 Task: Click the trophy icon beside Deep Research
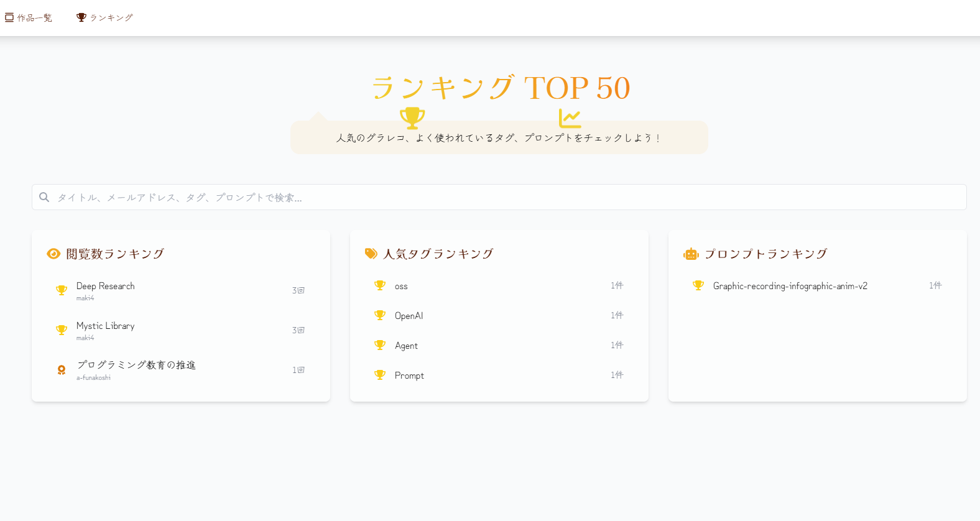pyautogui.click(x=62, y=290)
